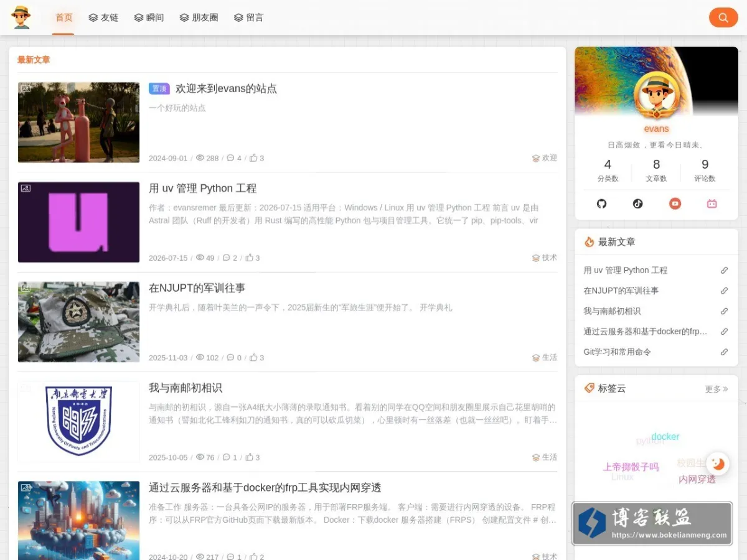Open sidebar entry 我与南邮初相识
The height and width of the screenshot is (560, 747).
click(612, 311)
